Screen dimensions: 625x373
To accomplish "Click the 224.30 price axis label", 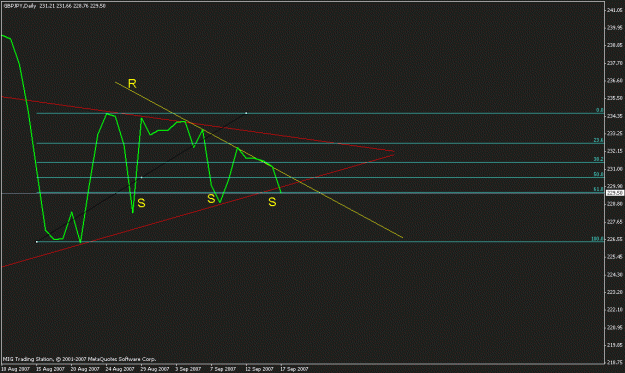I will 615,275.
